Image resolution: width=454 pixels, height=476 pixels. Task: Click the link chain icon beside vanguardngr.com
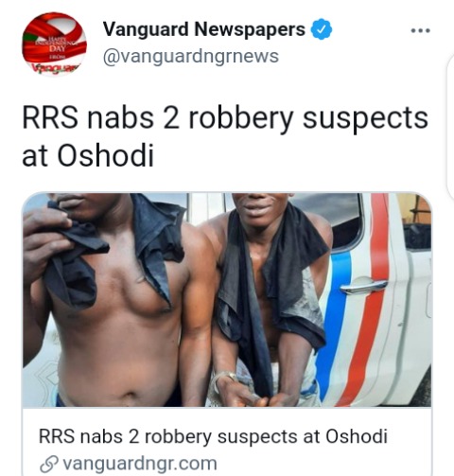click(49, 464)
